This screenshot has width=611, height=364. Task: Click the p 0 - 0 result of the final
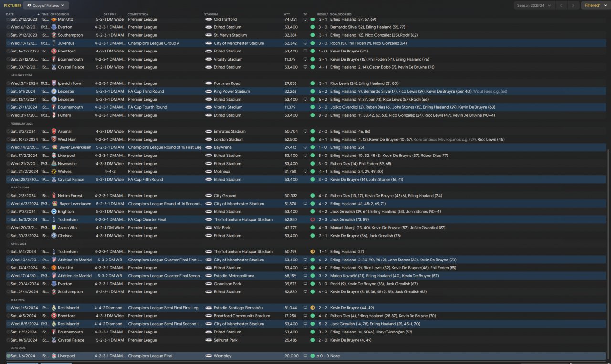pos(322,356)
